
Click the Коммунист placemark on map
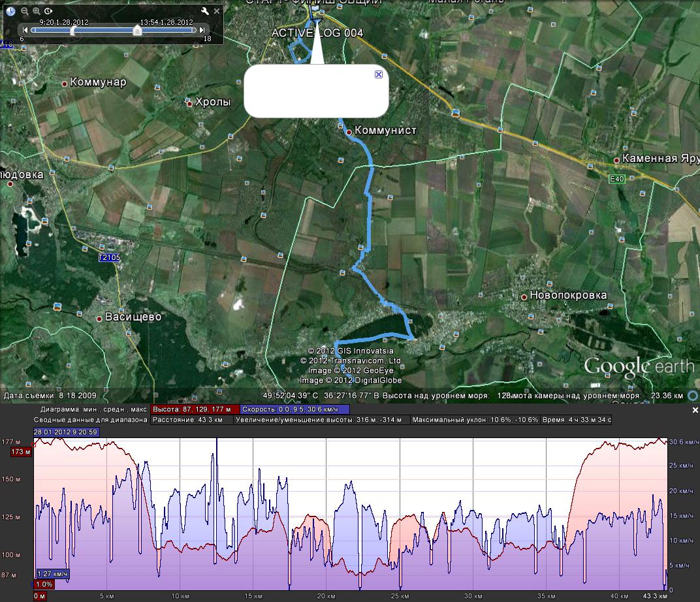[x=349, y=132]
